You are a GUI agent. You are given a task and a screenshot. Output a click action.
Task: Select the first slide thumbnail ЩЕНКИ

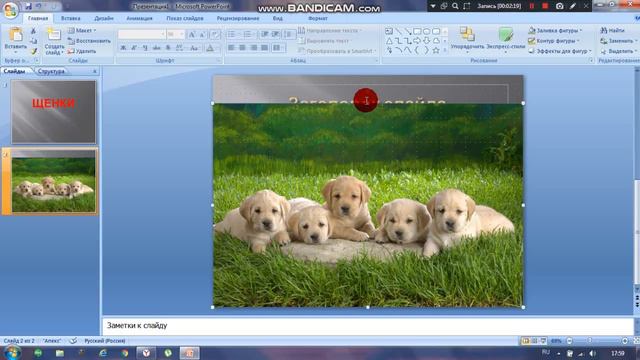[x=53, y=112]
